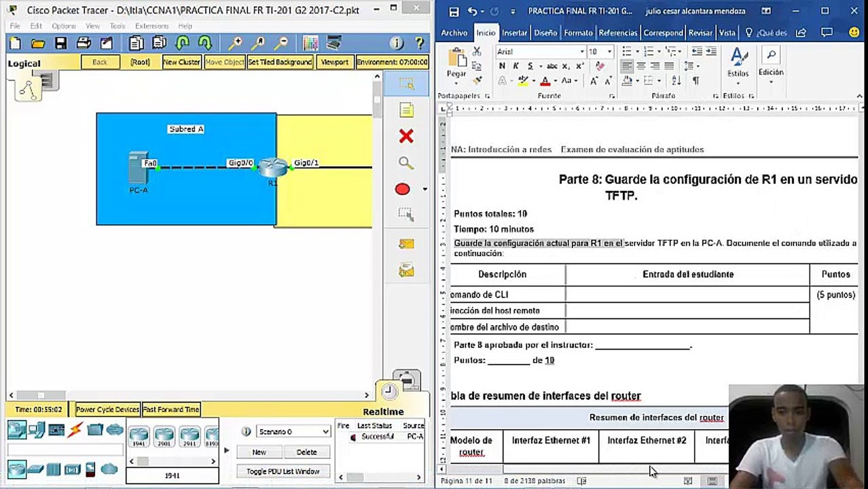Select router R1 in topology
Viewport: 868px width, 489px height.
(x=273, y=166)
